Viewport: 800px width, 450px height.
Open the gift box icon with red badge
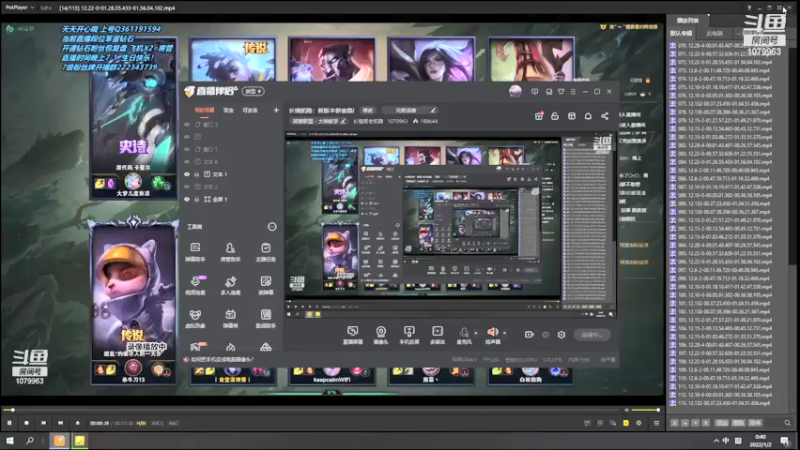click(x=539, y=116)
